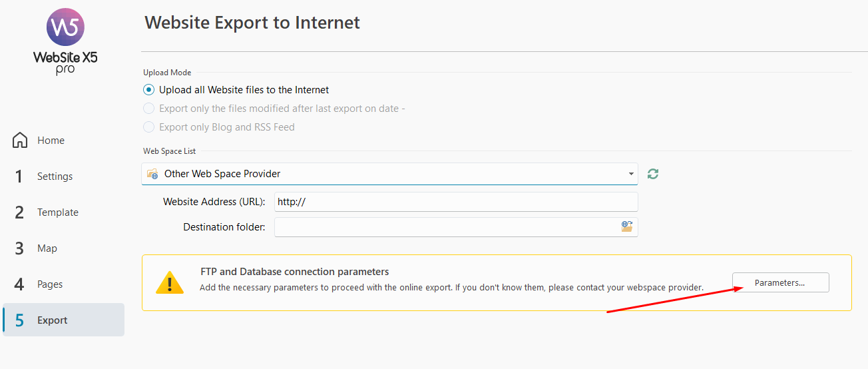Click the step 1 number icon
Viewport: 868px width, 369px height.
[x=19, y=177]
